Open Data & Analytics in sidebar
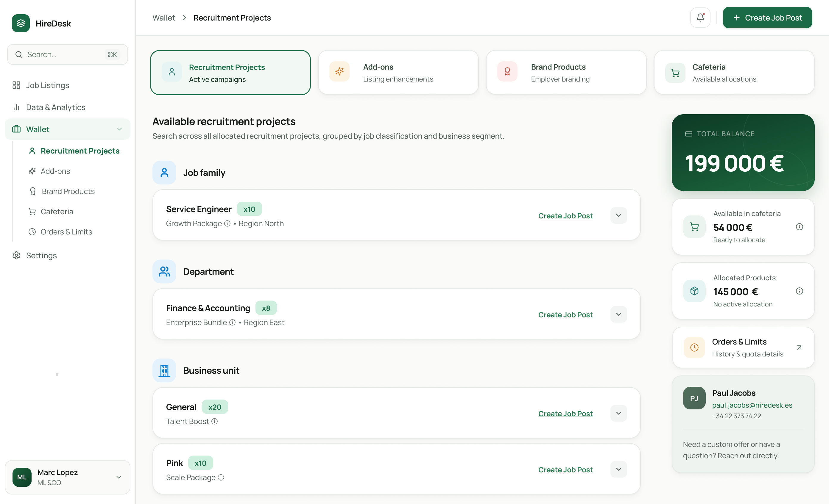Screen dimensions: 829x504 (x=67, y=107)
